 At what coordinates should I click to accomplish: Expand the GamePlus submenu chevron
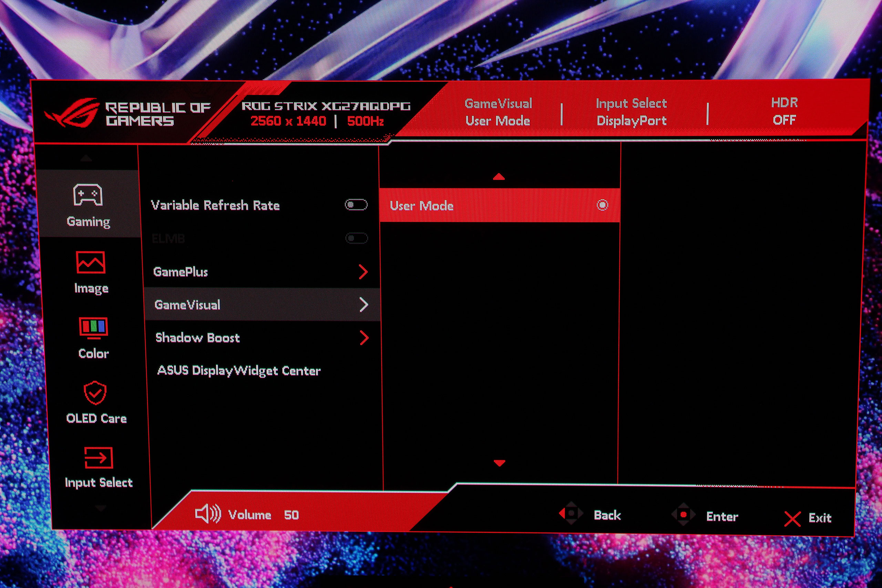(x=363, y=272)
